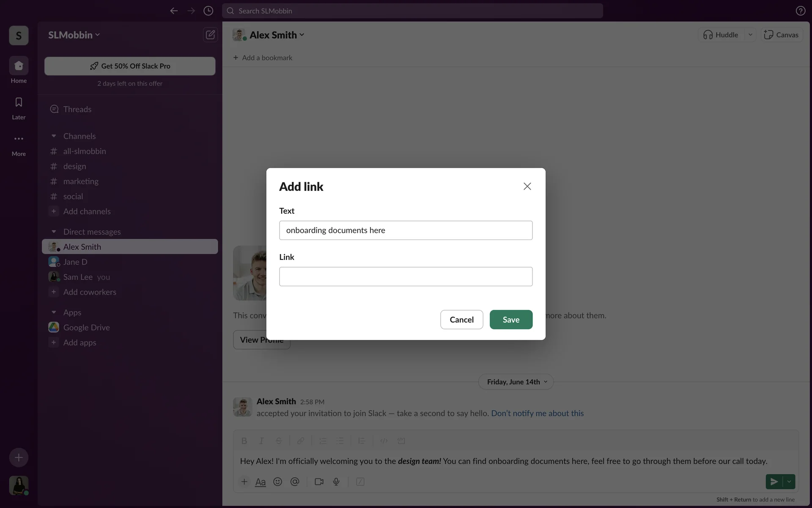Open the Threads view
Image resolution: width=812 pixels, height=508 pixels.
pos(77,109)
